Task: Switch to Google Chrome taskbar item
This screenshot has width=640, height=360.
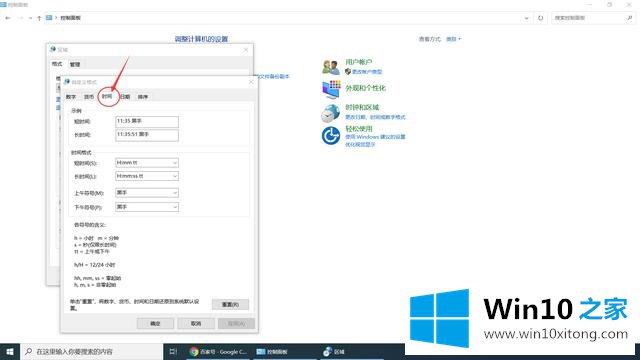Action: [x=218, y=351]
